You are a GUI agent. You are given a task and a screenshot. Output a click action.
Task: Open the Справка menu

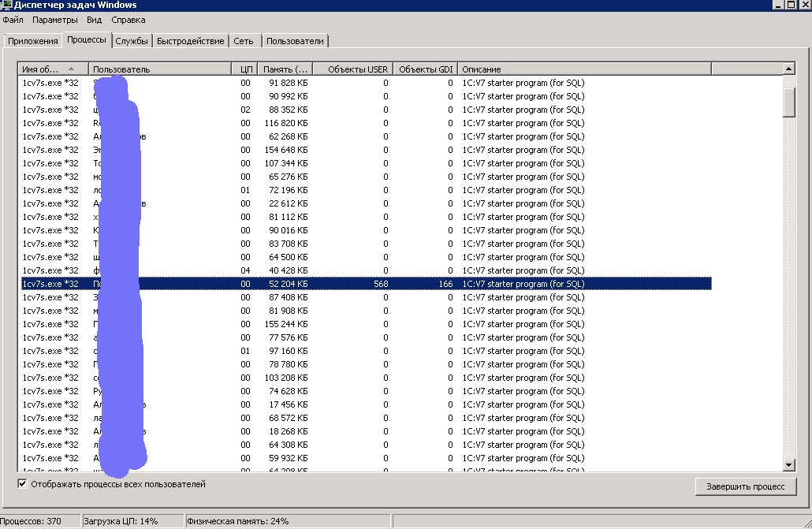[128, 20]
